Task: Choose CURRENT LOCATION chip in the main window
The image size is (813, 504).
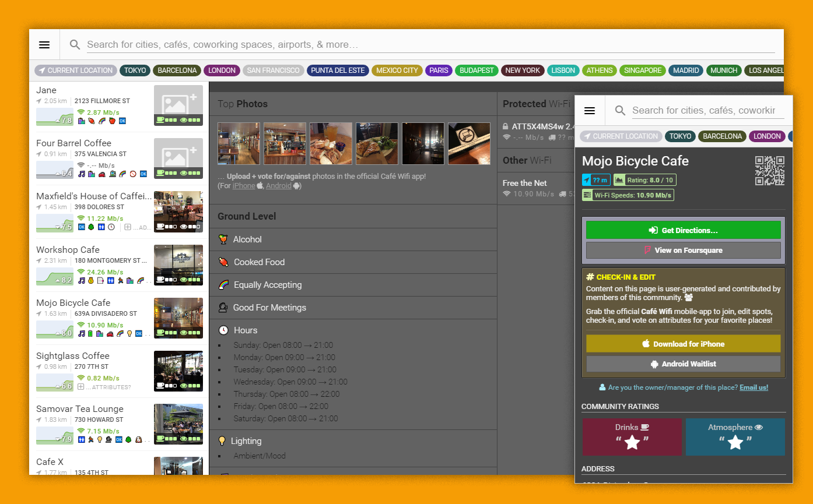Action: pyautogui.click(x=76, y=71)
